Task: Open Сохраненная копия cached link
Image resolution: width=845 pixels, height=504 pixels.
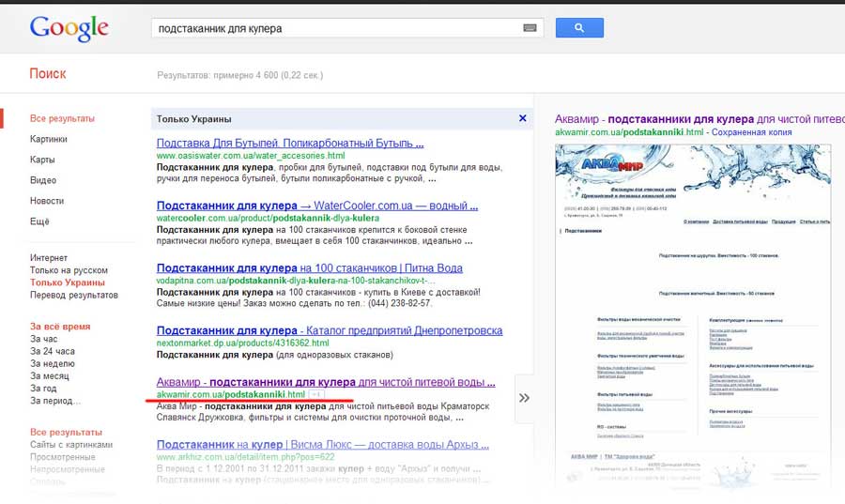Action: tap(752, 132)
